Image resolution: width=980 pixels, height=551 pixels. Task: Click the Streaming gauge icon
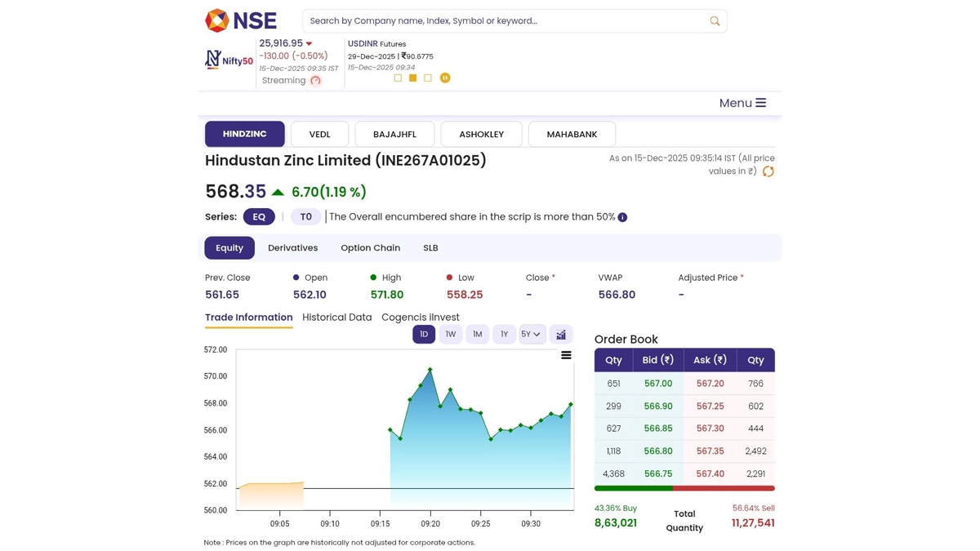(x=316, y=81)
